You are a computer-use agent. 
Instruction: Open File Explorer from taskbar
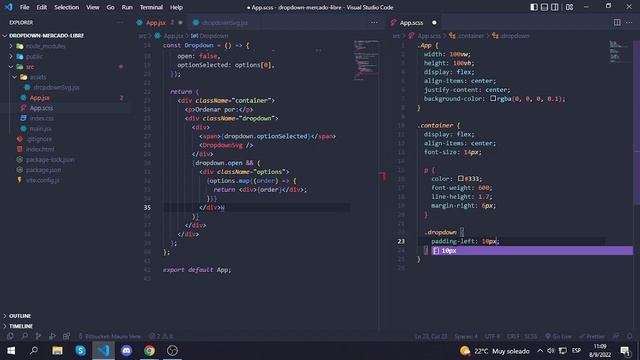[x=57, y=351]
